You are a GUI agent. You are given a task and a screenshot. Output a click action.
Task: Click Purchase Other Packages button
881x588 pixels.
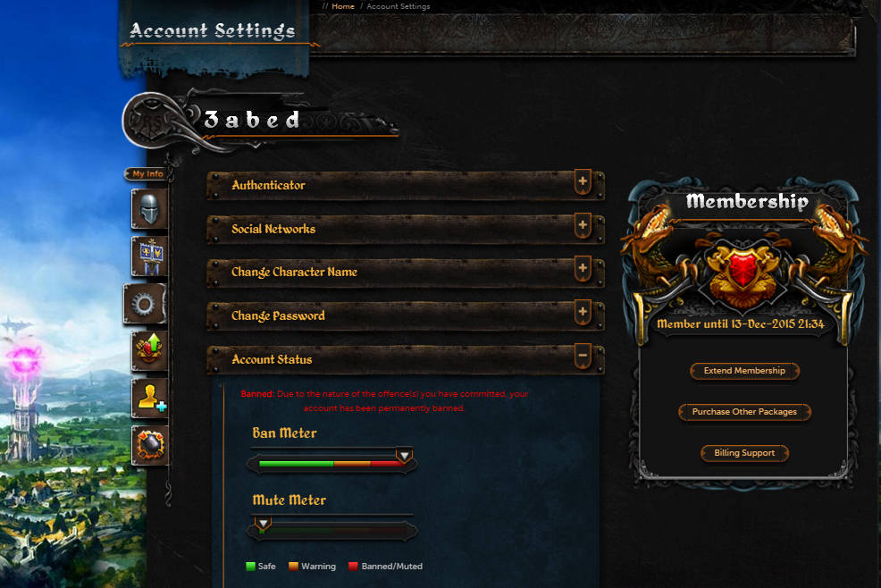pyautogui.click(x=744, y=412)
